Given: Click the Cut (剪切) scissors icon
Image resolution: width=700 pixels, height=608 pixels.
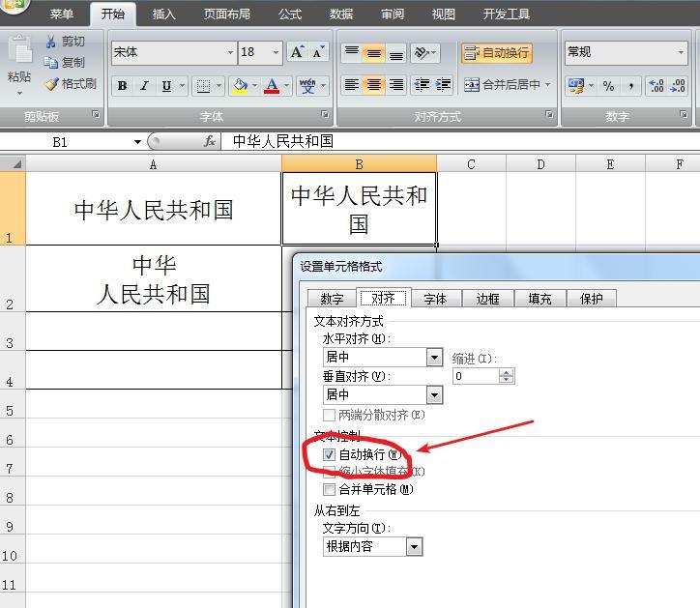Looking at the screenshot, I should [51, 42].
